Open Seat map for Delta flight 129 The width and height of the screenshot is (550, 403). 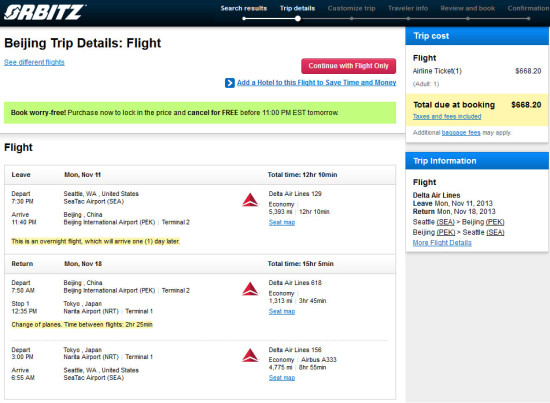282,222
